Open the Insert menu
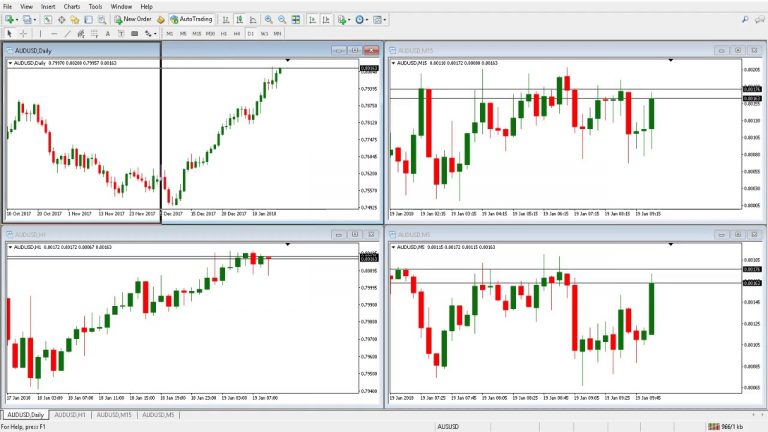The width and height of the screenshot is (768, 432). (48, 6)
